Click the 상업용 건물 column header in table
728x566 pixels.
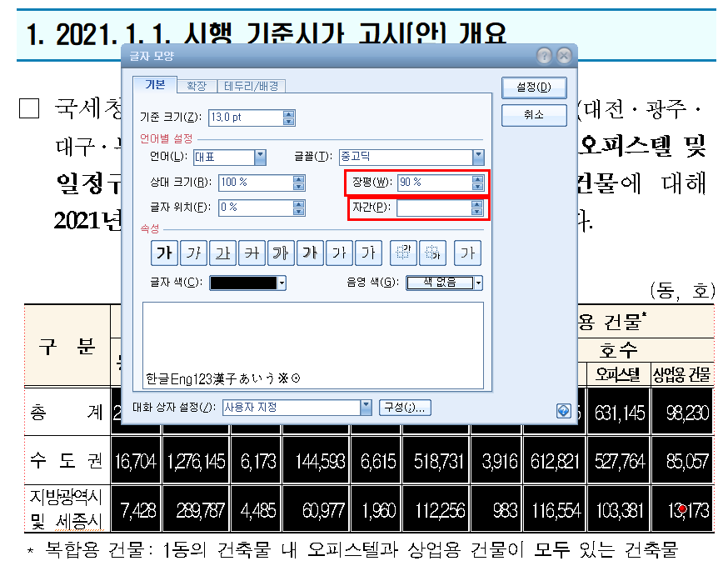pyautogui.click(x=681, y=374)
